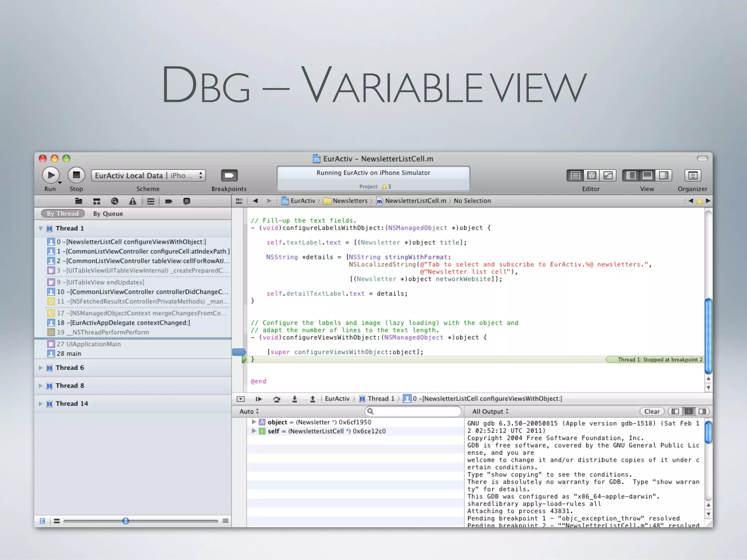Open the Debug navigator icon
This screenshot has width=747, height=560.
point(151,201)
